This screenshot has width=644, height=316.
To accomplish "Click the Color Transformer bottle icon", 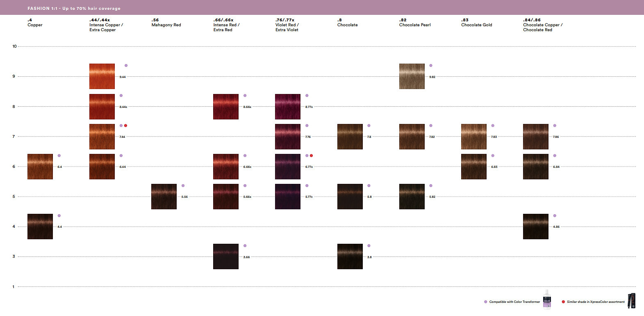I will point(547,299).
